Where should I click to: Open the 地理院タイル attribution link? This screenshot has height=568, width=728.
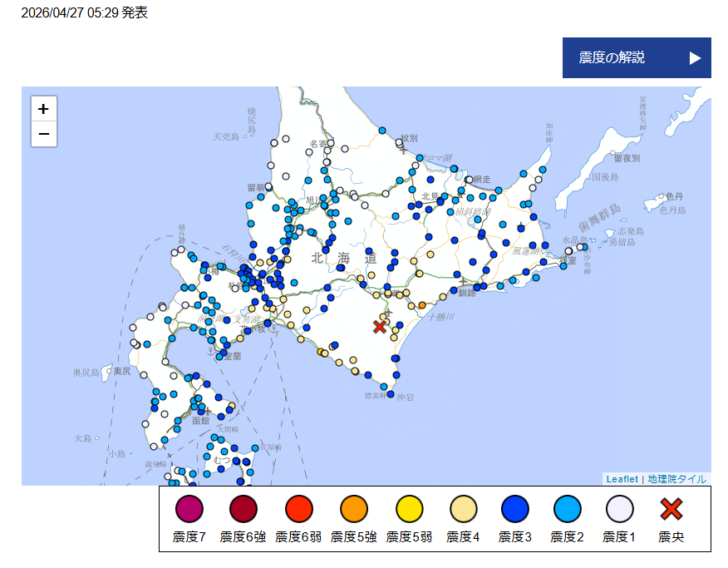676,479
